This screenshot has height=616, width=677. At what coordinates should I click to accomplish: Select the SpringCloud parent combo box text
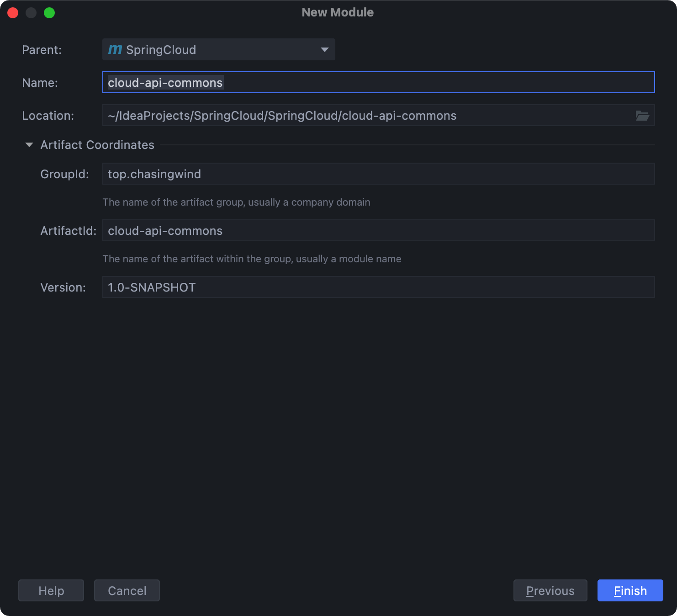click(x=161, y=50)
